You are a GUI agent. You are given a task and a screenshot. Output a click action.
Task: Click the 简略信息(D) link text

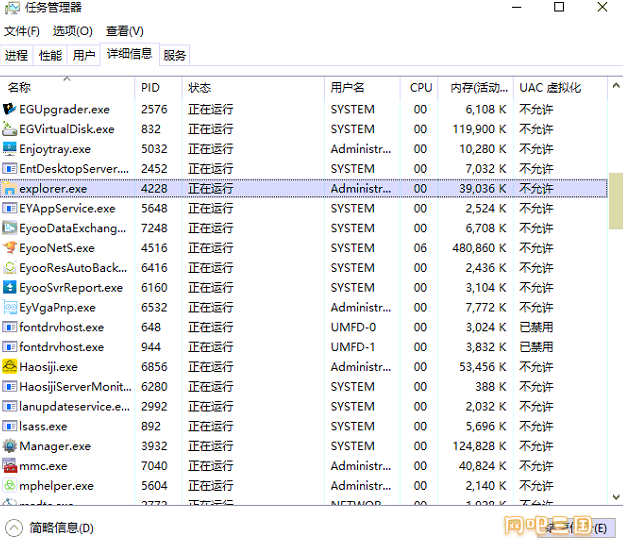[61, 528]
